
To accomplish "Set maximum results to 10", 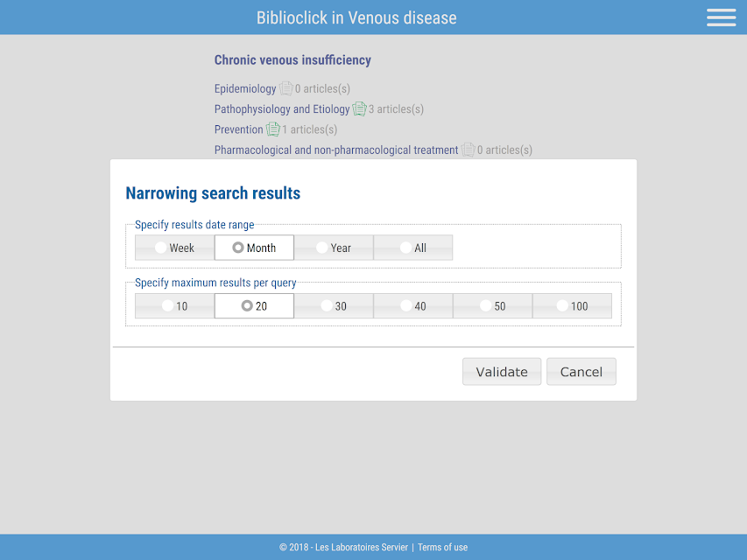I will pyautogui.click(x=175, y=305).
